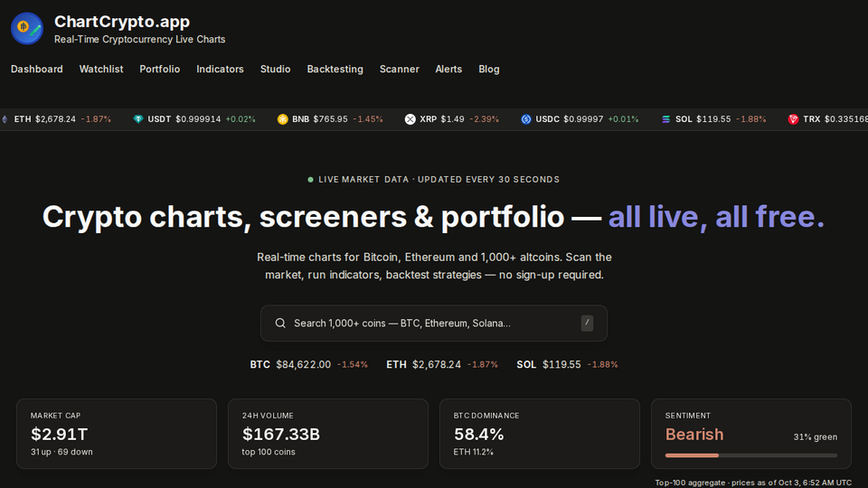Focus the Search 1,000+ coins field
This screenshot has height=488, width=868.
(433, 324)
